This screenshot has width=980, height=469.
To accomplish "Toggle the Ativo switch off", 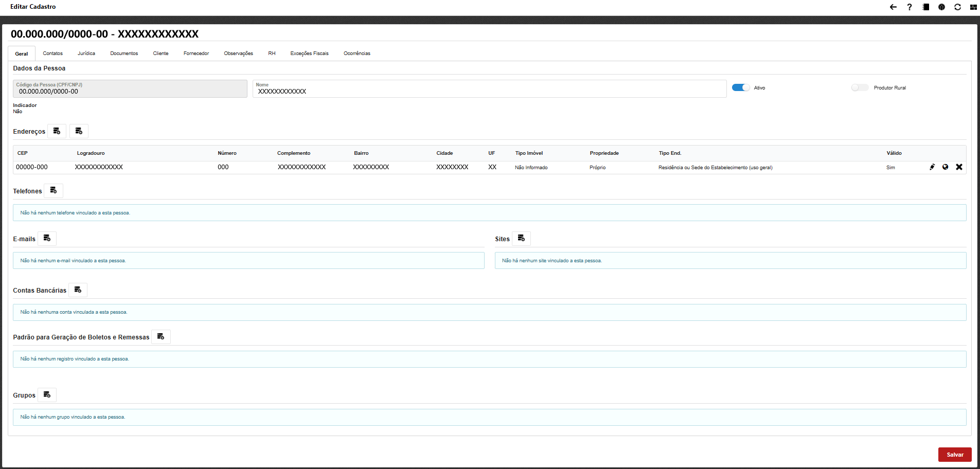I will [741, 88].
